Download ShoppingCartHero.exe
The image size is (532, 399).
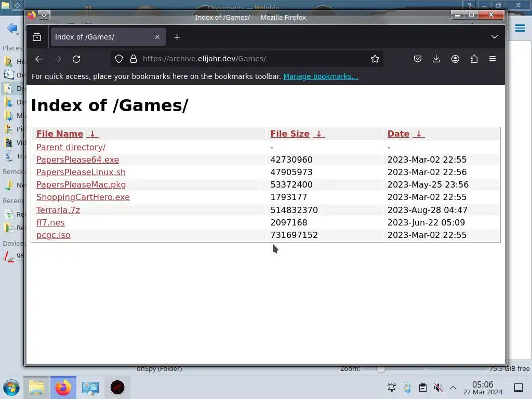(83, 197)
